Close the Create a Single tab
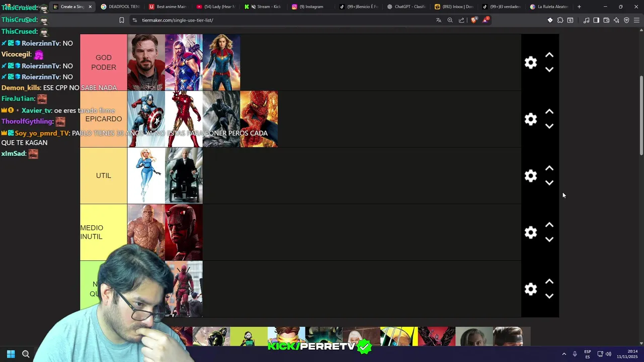 click(90, 7)
